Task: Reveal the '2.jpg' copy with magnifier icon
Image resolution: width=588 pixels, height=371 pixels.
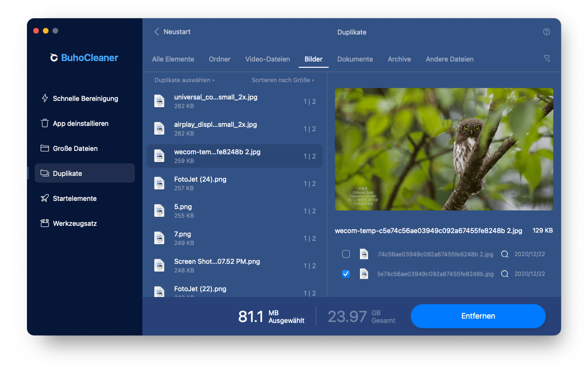Action: (x=505, y=254)
